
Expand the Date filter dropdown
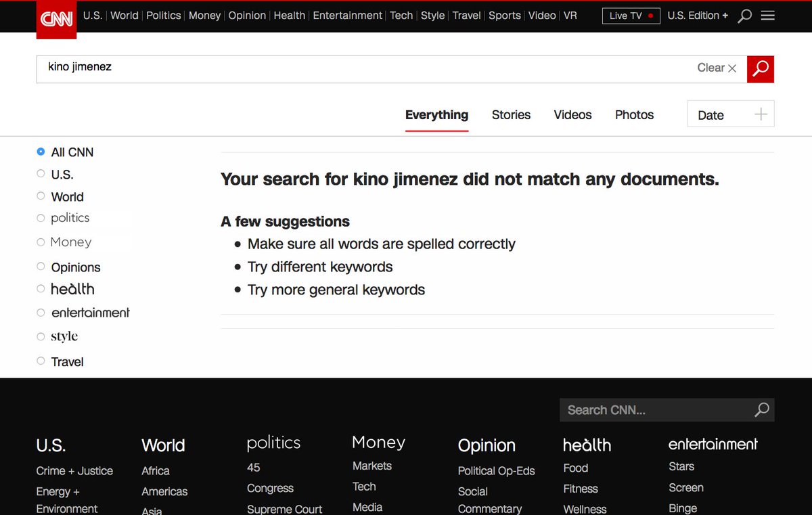[x=730, y=114]
